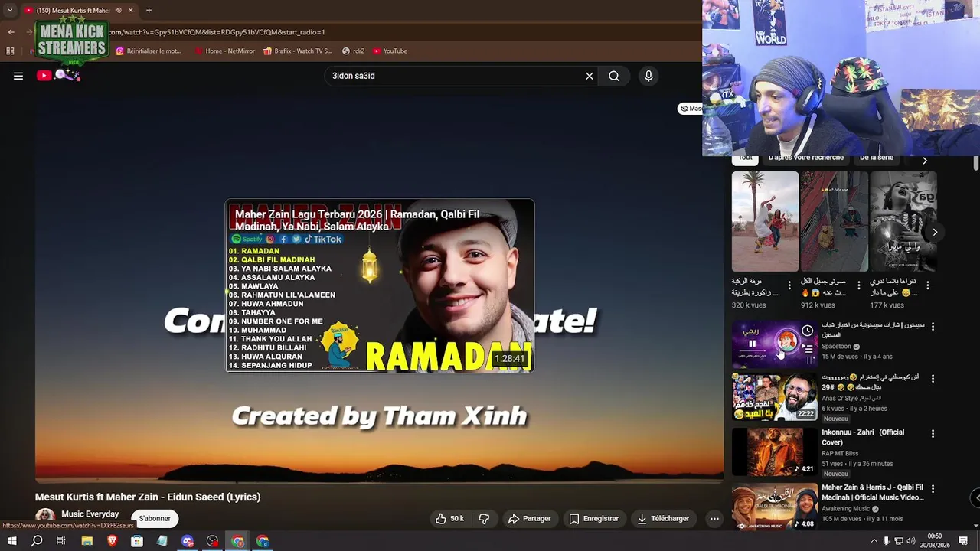Run search with the magnifying glass button
The image size is (980, 551).
point(614,76)
